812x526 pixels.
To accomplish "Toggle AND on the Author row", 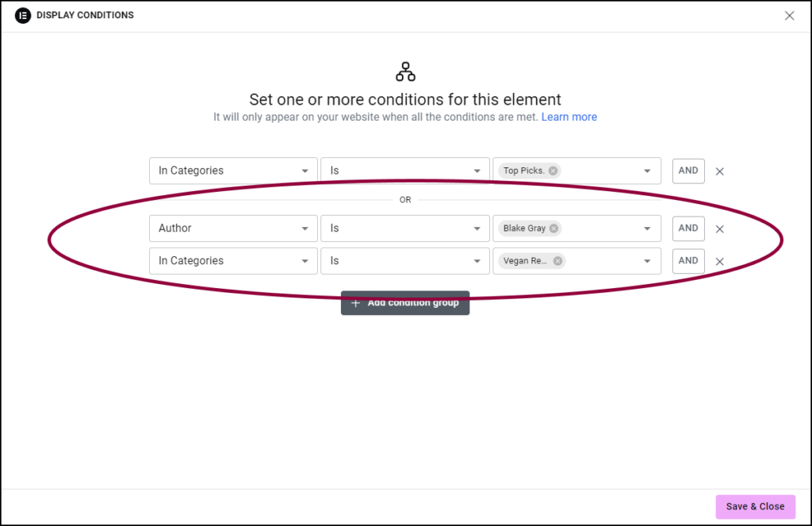I will (x=688, y=228).
